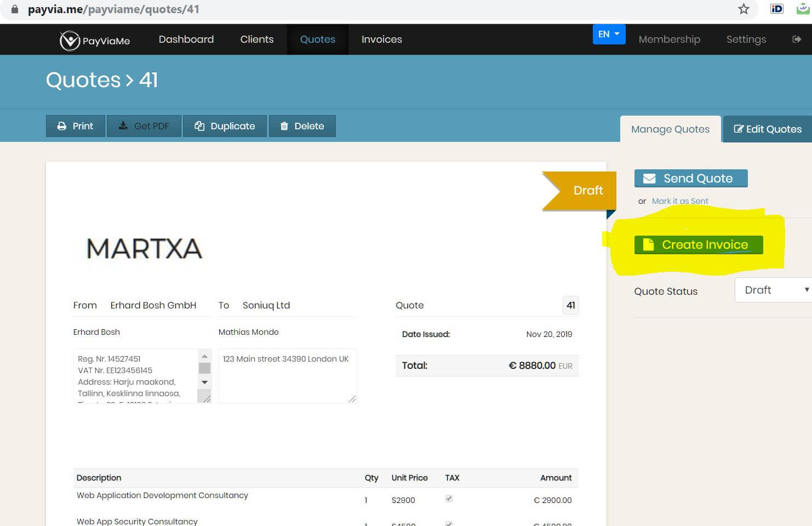Click the browser address bar URL
This screenshot has height=526, width=812.
click(x=113, y=9)
